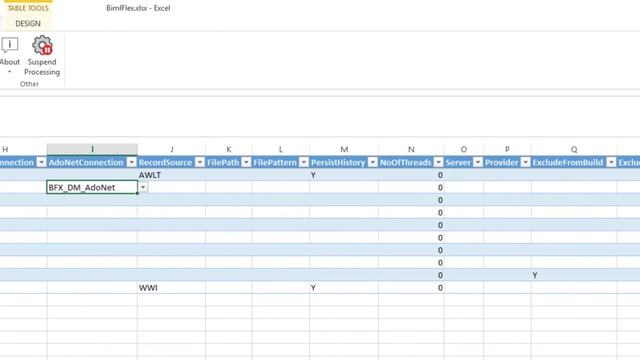Click the NoOfThreads 0 in AWLT row

pyautogui.click(x=440, y=175)
